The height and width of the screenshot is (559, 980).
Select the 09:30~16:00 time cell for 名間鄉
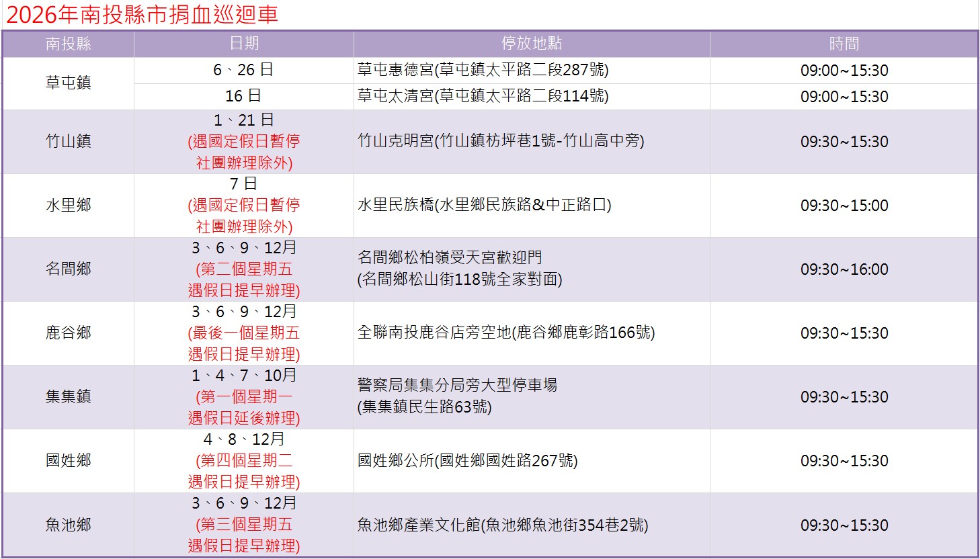(844, 269)
